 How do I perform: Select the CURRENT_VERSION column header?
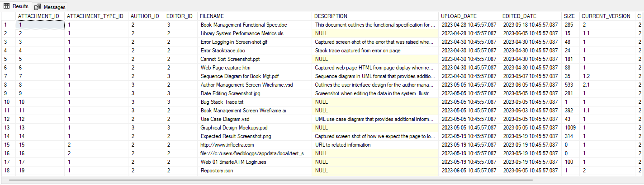[x=606, y=16]
